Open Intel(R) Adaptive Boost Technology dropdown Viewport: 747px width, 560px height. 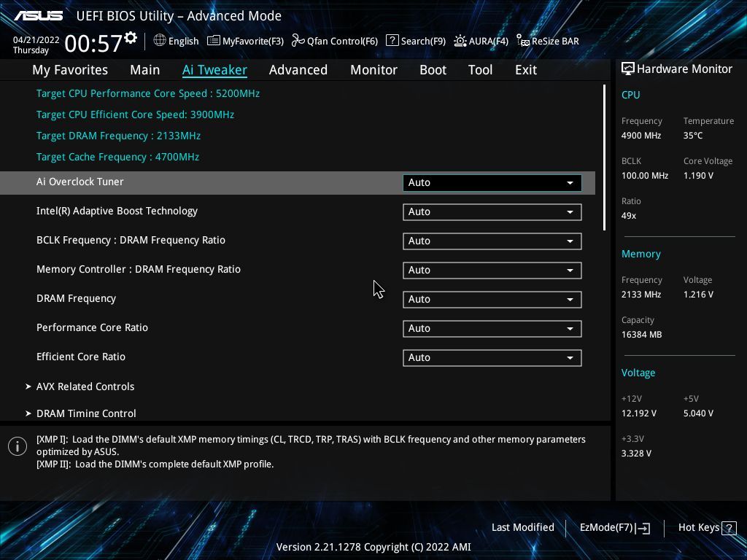coord(492,212)
